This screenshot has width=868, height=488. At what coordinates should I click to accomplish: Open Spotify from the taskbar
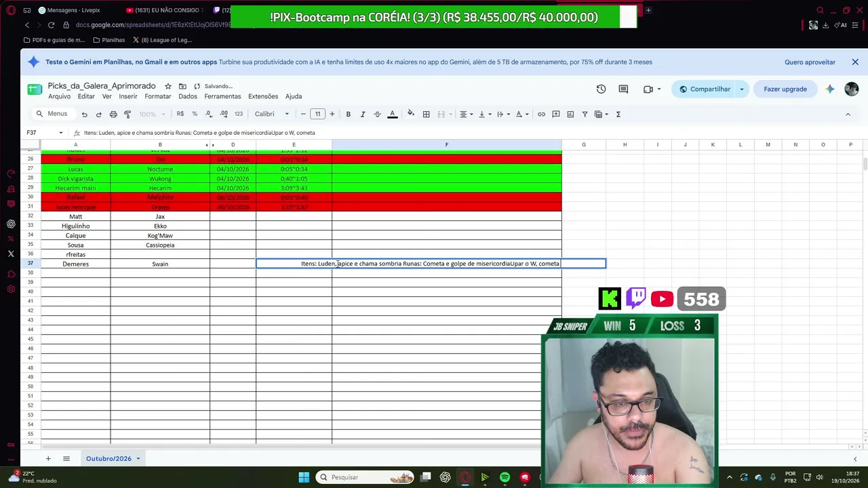click(505, 477)
